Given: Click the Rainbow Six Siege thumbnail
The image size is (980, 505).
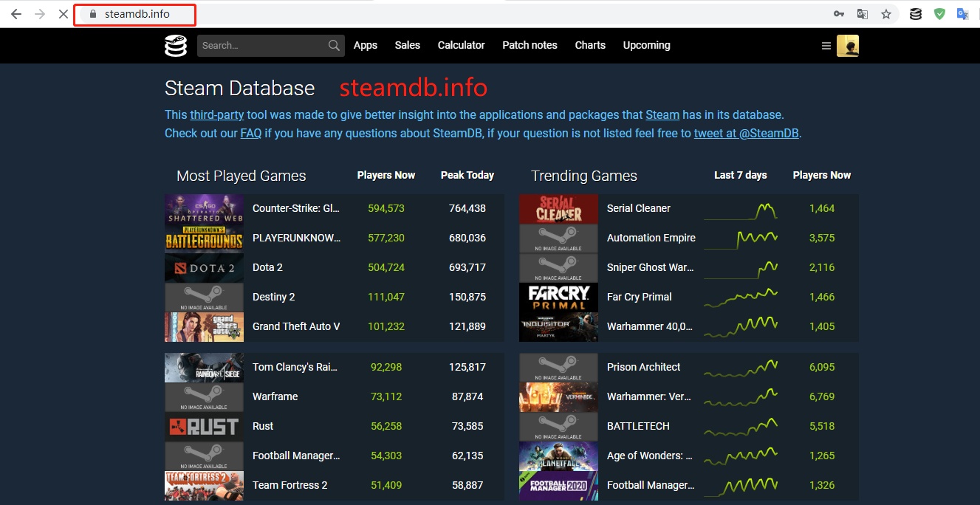Looking at the screenshot, I should pos(205,368).
